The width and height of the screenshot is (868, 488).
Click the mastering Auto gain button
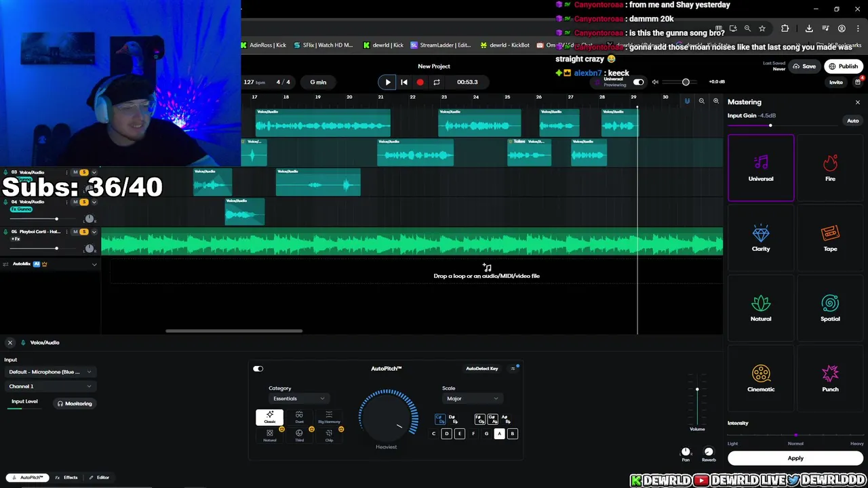tap(852, 121)
